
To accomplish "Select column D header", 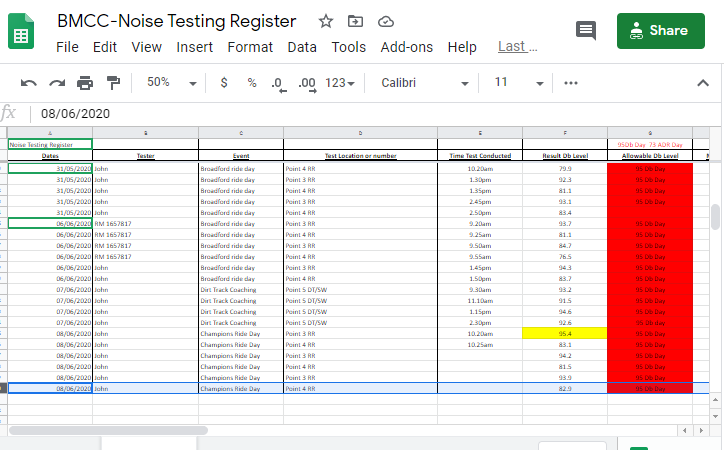I will click(x=361, y=133).
